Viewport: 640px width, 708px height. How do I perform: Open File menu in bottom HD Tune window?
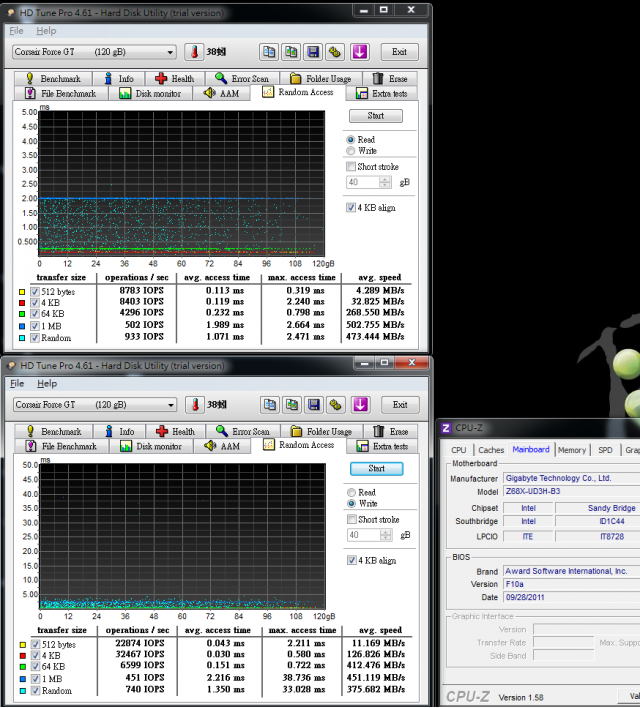tap(17, 383)
